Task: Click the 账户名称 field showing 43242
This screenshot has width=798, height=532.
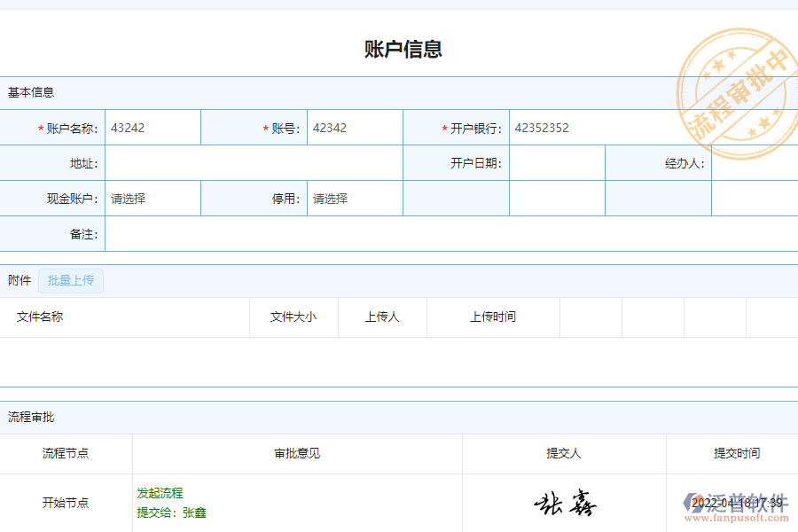Action: (x=153, y=127)
